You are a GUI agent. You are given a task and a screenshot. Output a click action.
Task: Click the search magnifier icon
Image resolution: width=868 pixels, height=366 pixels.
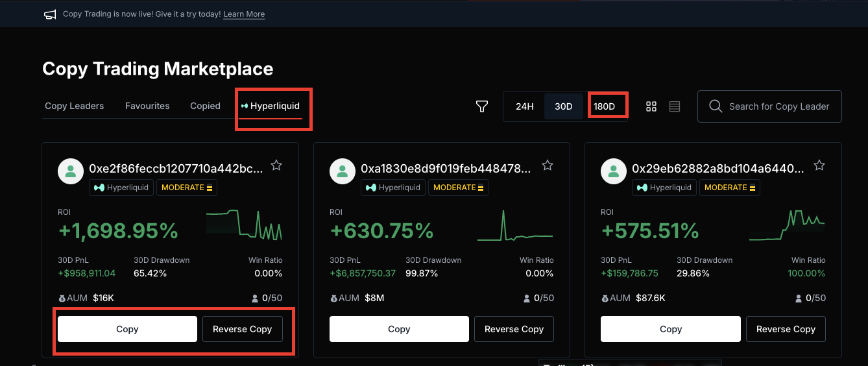[716, 106]
